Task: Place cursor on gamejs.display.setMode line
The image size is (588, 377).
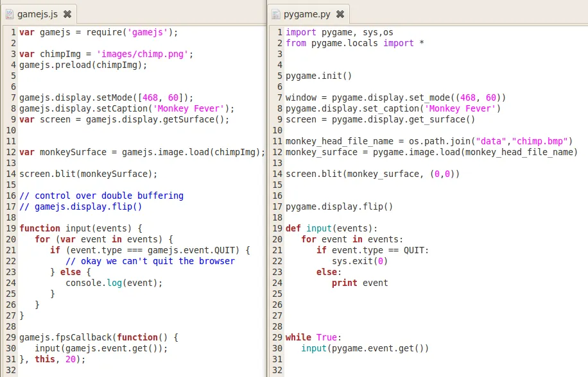Action: pyautogui.click(x=107, y=97)
